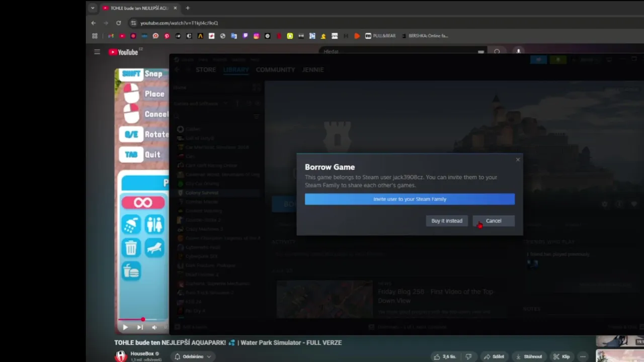Viewport: 644px width, 362px height.
Task: Dislike the video
Action: (x=468, y=356)
